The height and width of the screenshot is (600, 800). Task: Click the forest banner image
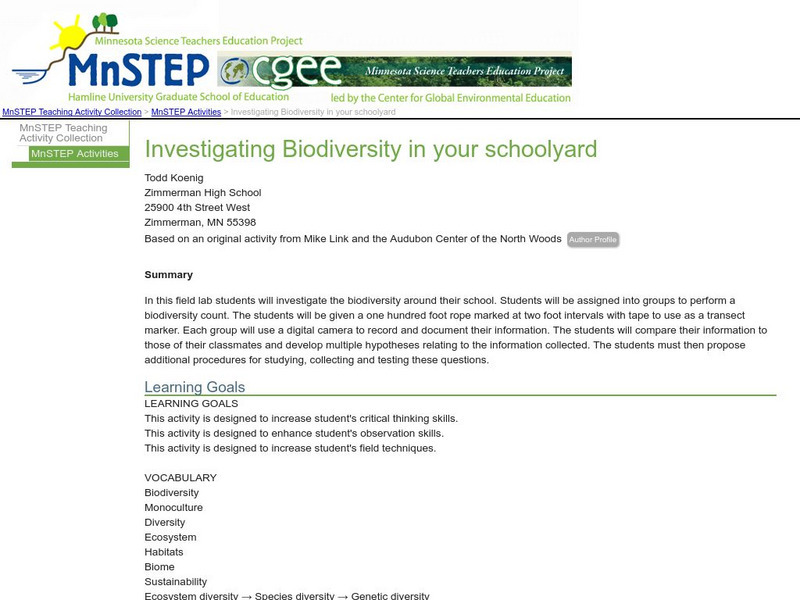coord(458,70)
